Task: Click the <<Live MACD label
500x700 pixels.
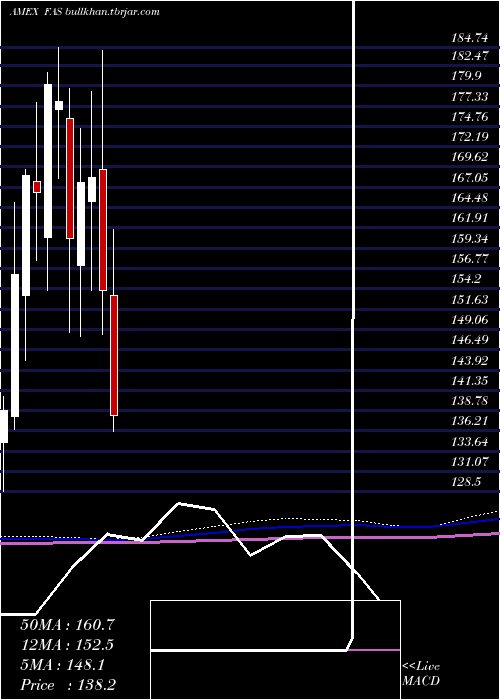Action: coord(421,674)
